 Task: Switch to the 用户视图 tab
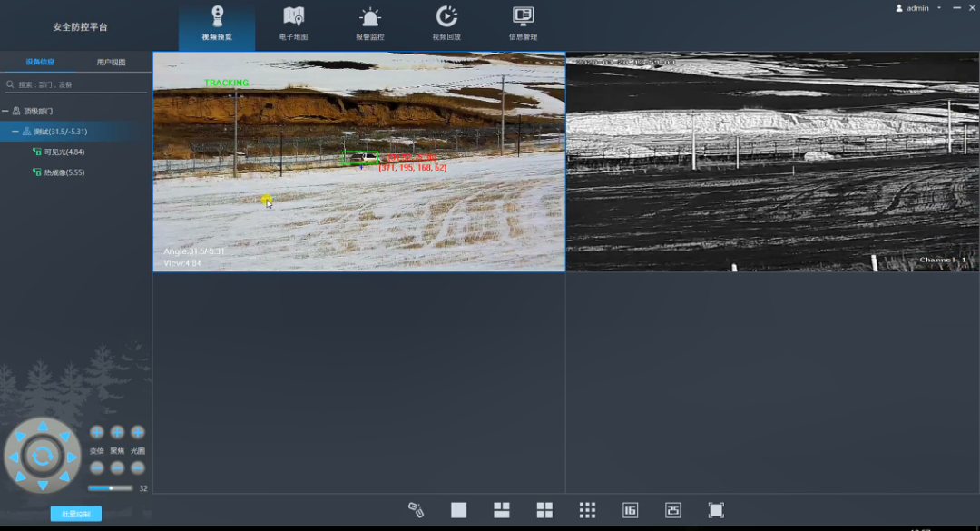(111, 63)
